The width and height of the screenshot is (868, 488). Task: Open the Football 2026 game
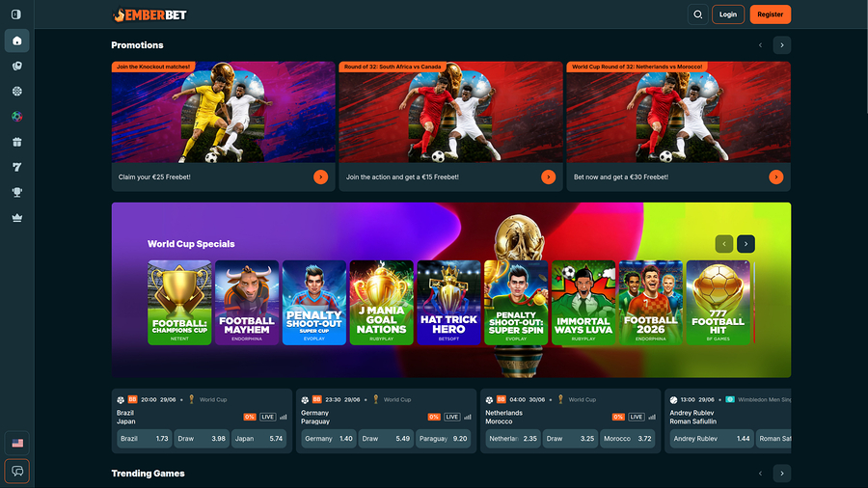pyautogui.click(x=651, y=303)
